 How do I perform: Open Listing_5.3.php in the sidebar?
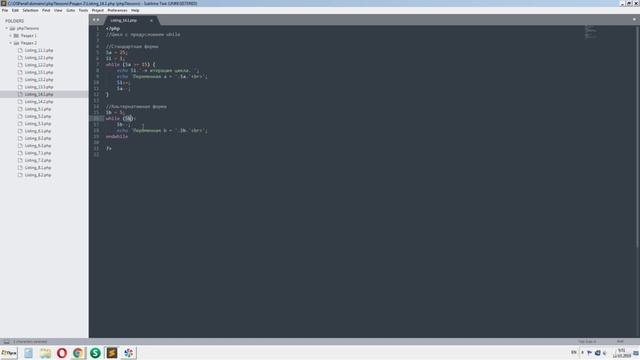point(38,124)
